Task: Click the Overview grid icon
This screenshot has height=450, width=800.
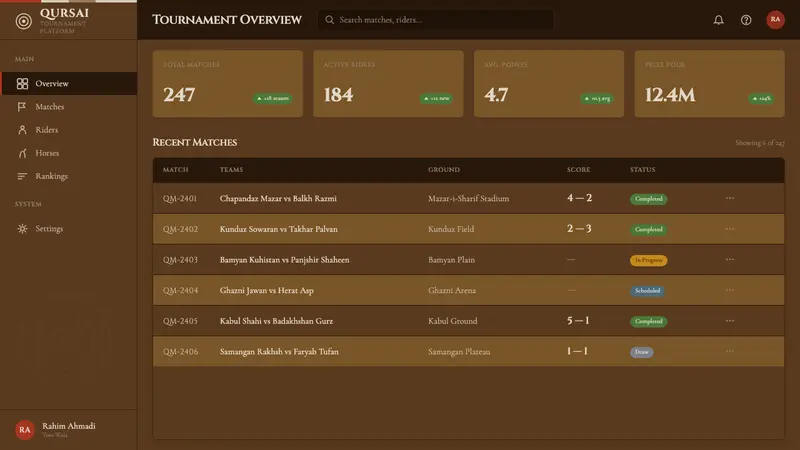Action: coord(22,84)
